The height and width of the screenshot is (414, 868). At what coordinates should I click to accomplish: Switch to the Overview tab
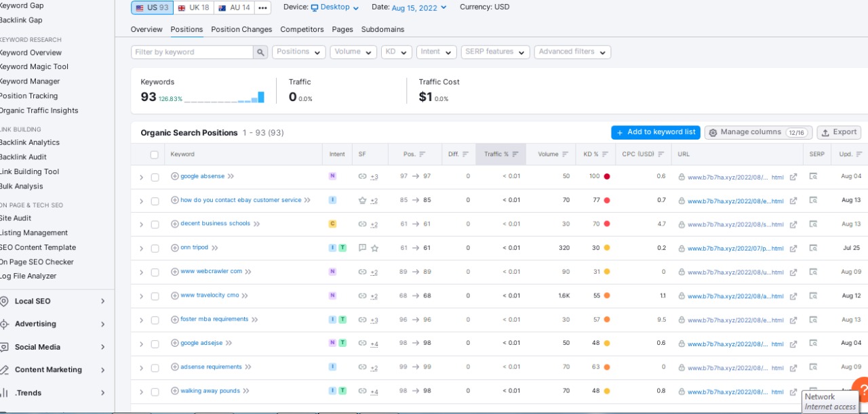(x=146, y=30)
